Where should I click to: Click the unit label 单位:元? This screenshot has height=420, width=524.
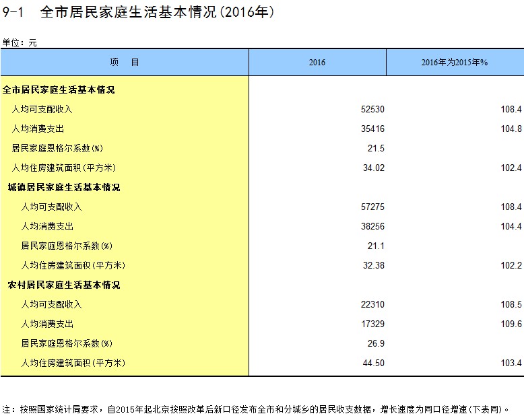(20, 42)
